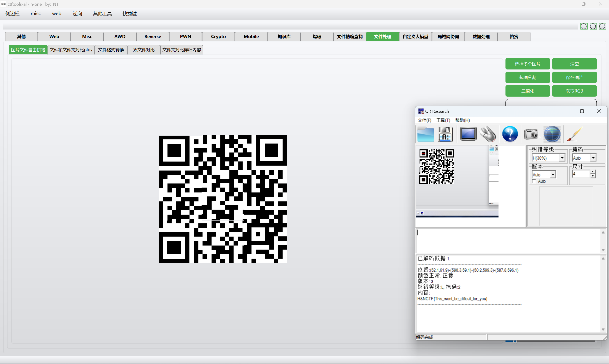The height and width of the screenshot is (364, 609).
Task: Switch to the 局域网协同 tab
Action: (448, 36)
